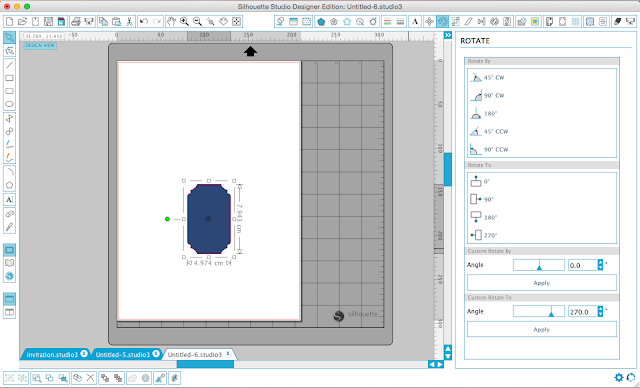
Task: Apply the Custom Rotate By angle
Action: [x=542, y=283]
